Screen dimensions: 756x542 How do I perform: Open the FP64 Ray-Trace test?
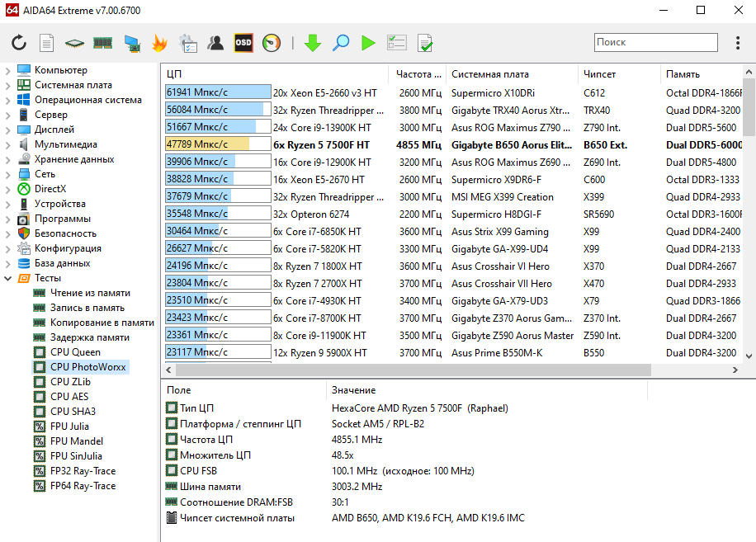[x=83, y=486]
